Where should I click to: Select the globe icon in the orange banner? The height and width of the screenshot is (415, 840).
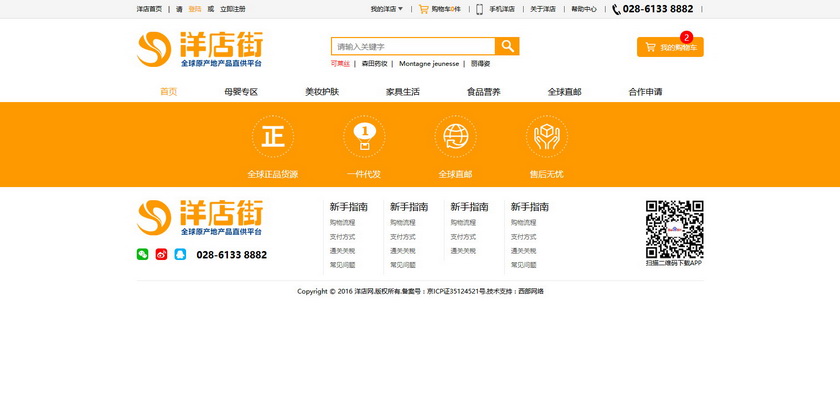[x=455, y=137]
